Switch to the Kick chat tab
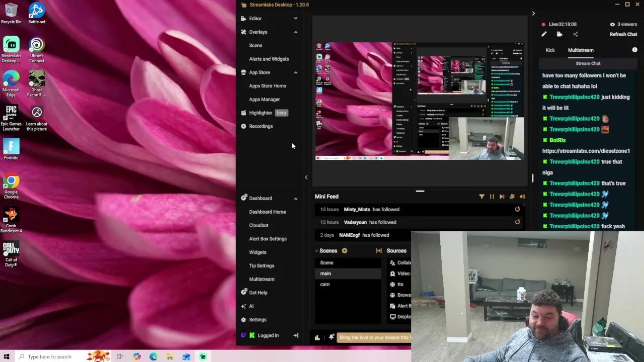The image size is (644, 362). click(x=550, y=50)
